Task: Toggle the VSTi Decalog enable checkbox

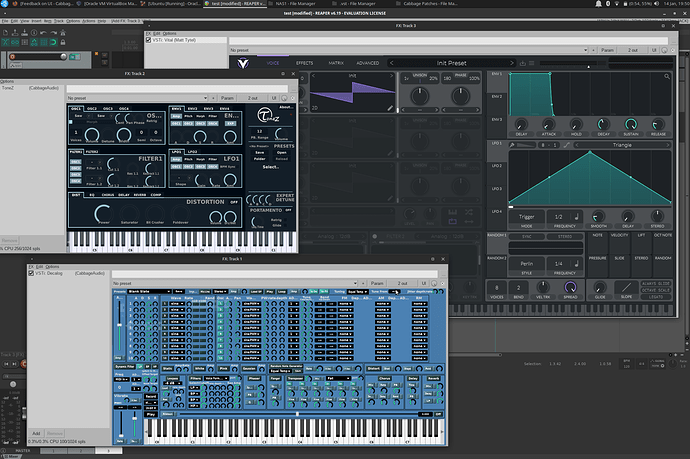Action: point(31,273)
